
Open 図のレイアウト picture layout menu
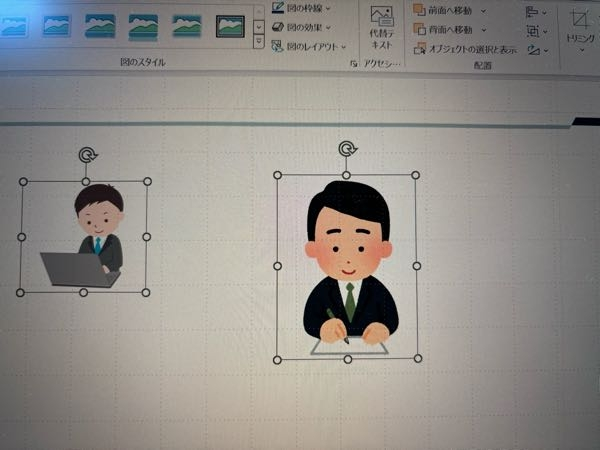(308, 47)
